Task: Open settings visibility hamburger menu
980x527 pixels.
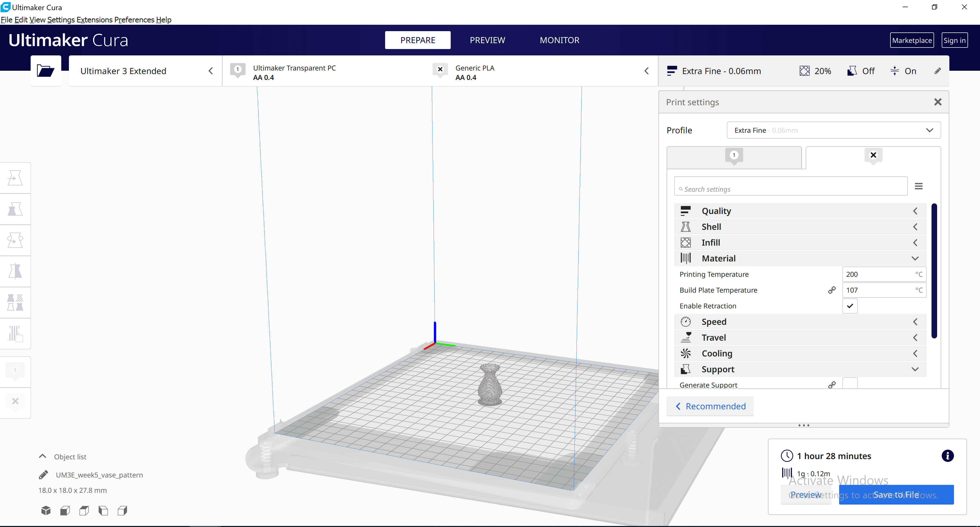Action: click(918, 186)
